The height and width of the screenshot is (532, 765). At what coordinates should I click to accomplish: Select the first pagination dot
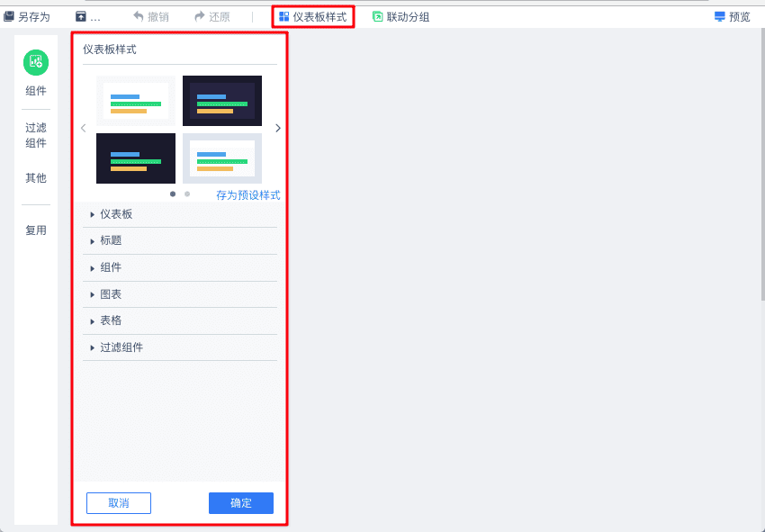pyautogui.click(x=173, y=194)
